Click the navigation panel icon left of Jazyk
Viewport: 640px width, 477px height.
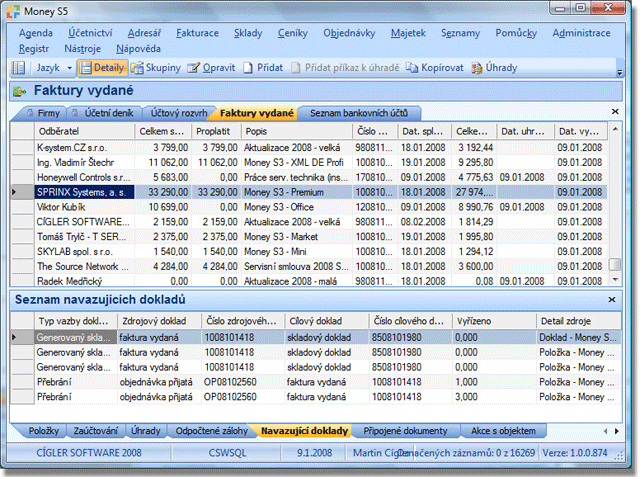pos(18,68)
